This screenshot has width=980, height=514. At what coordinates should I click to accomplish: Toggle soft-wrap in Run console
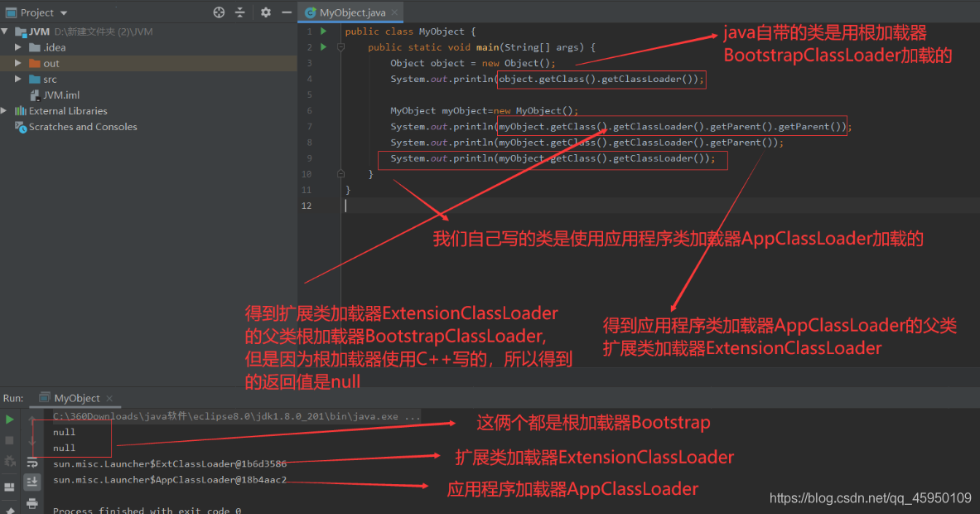tap(32, 463)
